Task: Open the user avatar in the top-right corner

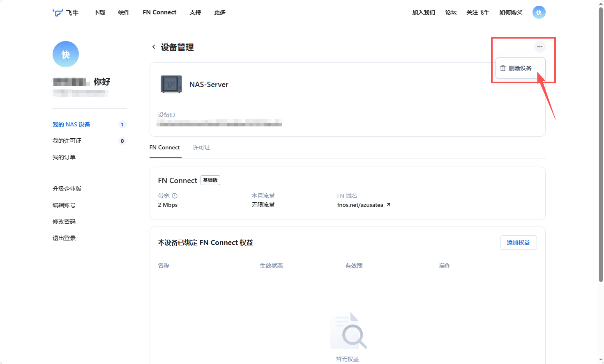Action: pyautogui.click(x=539, y=12)
